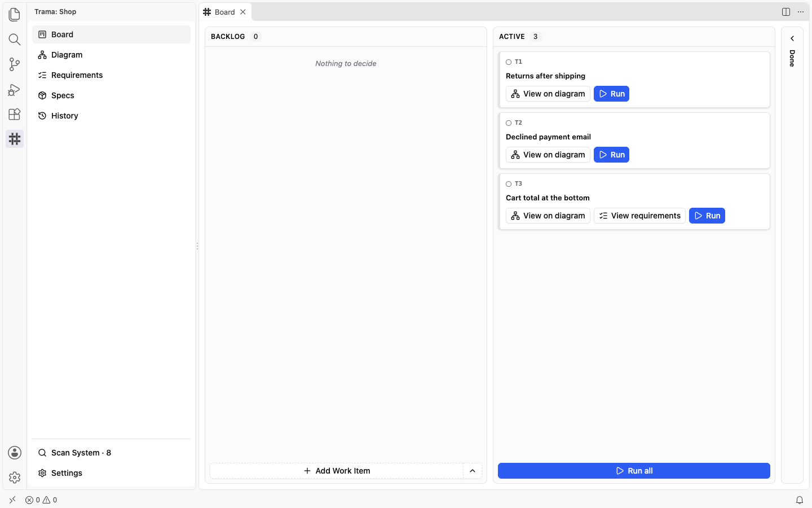812x508 pixels.
Task: Click the remote window status icon
Action: [12, 500]
